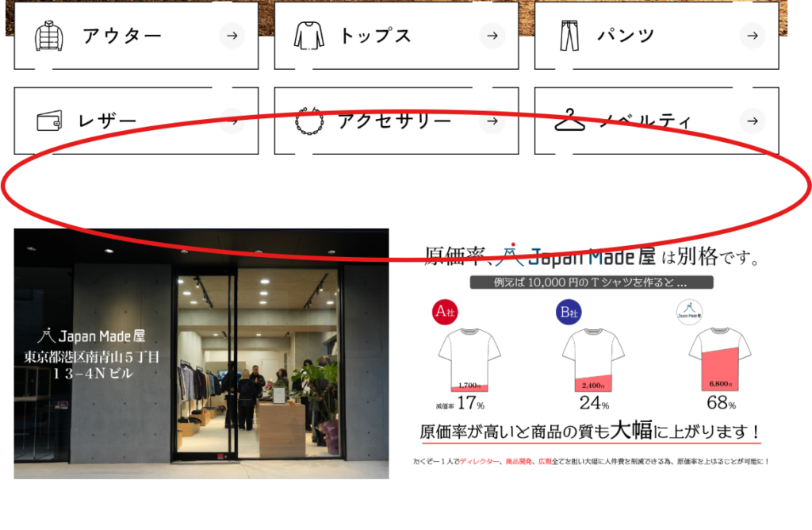Click the long-sleeve shirt icon beside トップス
Viewport: 812px width, 530px height.
tap(309, 36)
